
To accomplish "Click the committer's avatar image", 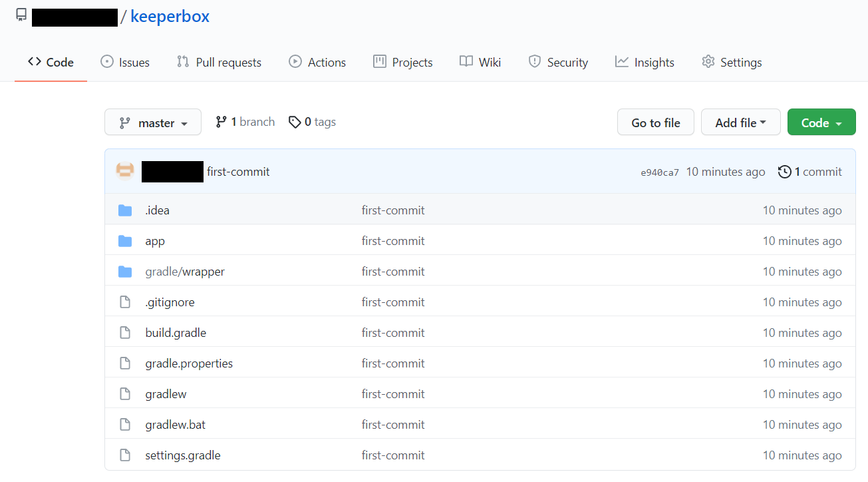I will click(x=125, y=171).
